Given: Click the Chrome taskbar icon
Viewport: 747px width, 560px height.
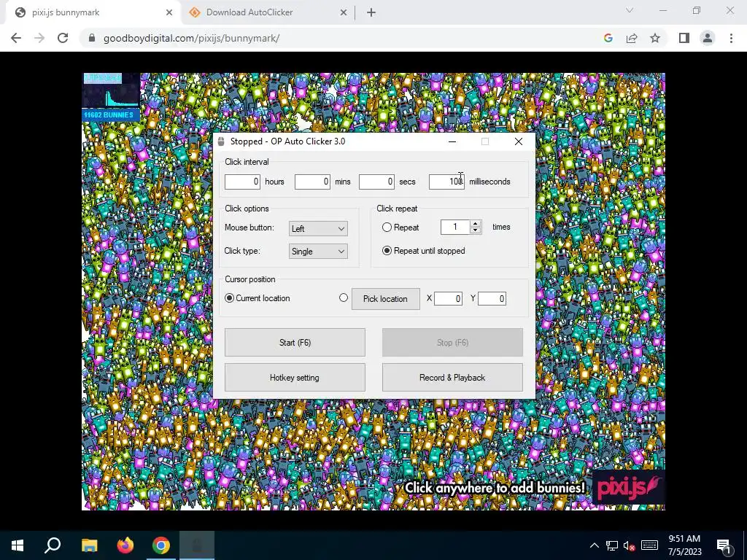Looking at the screenshot, I should coord(161,545).
